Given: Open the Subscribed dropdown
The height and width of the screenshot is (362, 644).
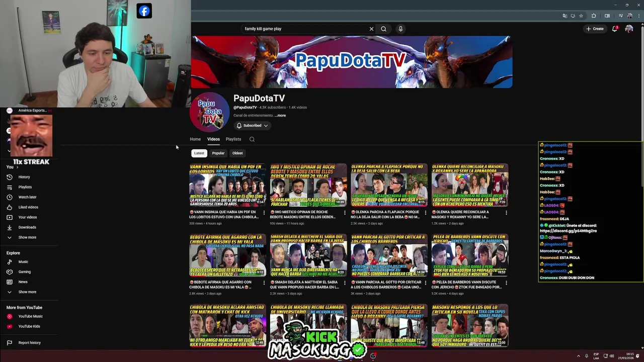Looking at the screenshot, I should point(252,126).
